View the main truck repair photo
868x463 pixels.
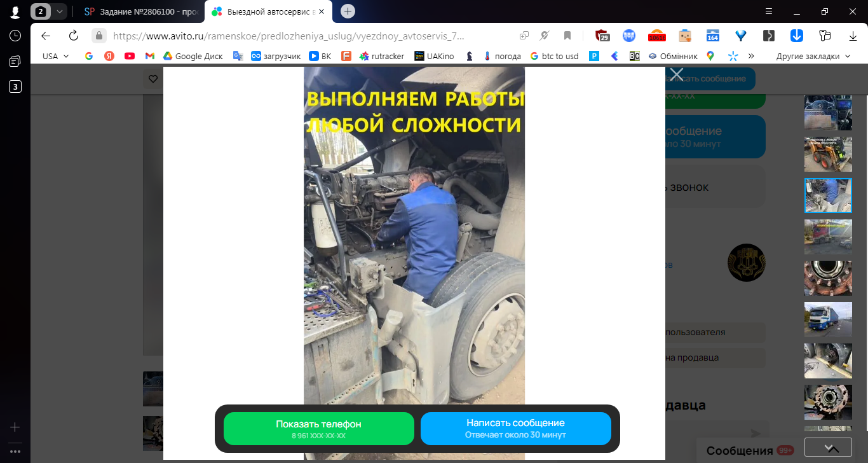pyautogui.click(x=414, y=263)
